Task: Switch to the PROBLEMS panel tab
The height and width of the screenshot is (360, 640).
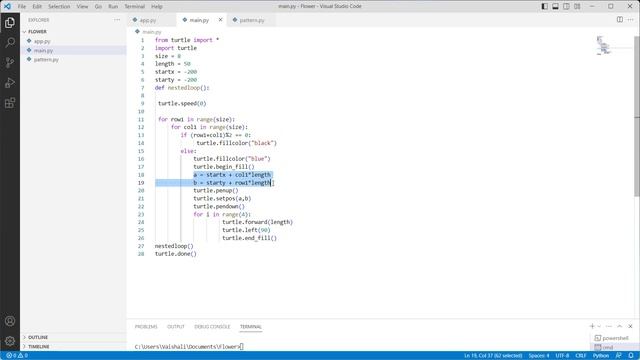Action: (x=146, y=327)
